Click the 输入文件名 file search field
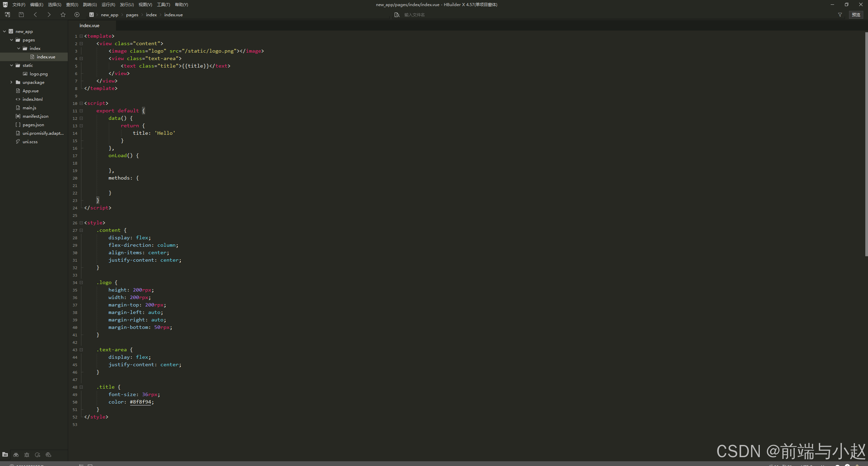This screenshot has width=868, height=466. coord(414,15)
